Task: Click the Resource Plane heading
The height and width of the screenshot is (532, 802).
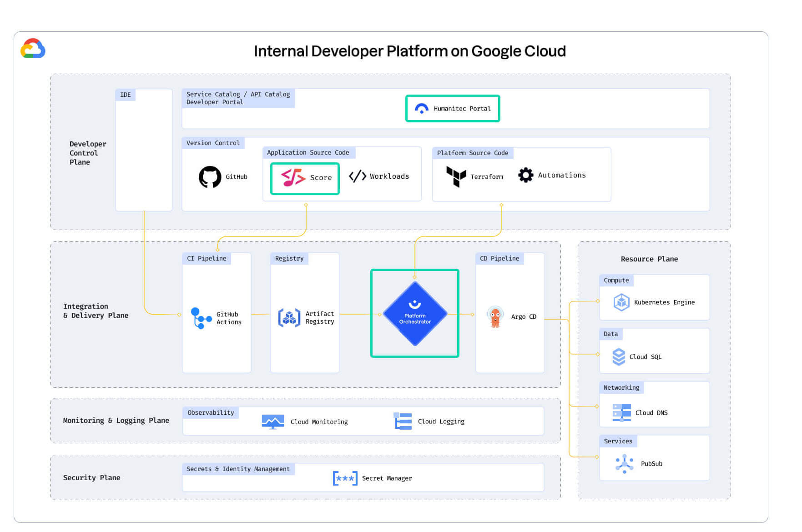Action: (x=649, y=259)
